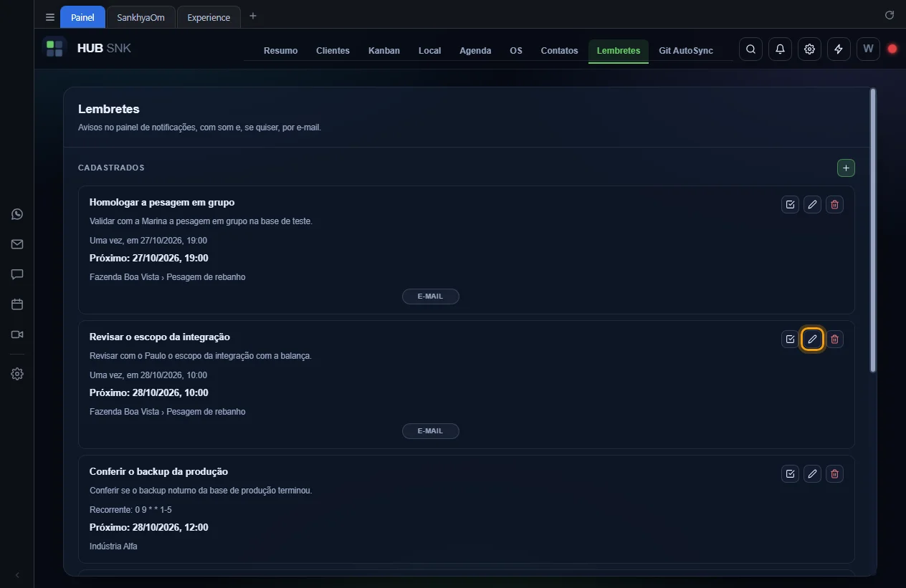Go to the Kanban tab
The image size is (906, 588).
384,51
